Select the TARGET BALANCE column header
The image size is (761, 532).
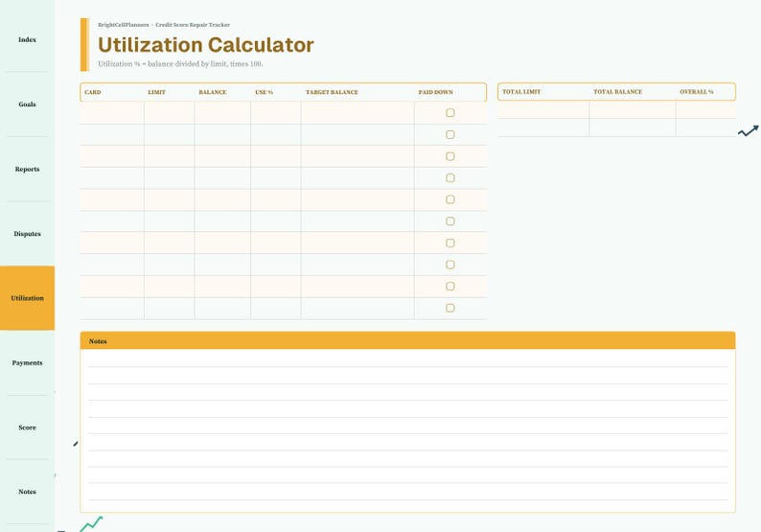pyautogui.click(x=332, y=92)
